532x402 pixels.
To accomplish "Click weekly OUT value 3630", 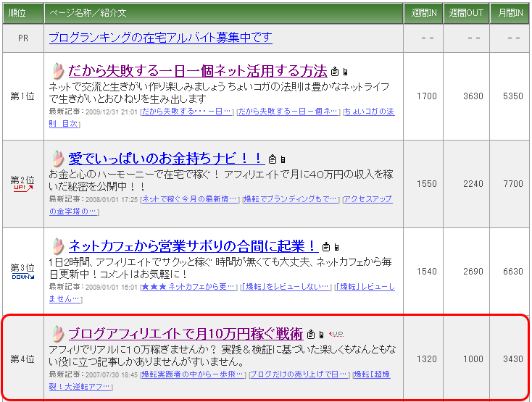I will coord(473,96).
